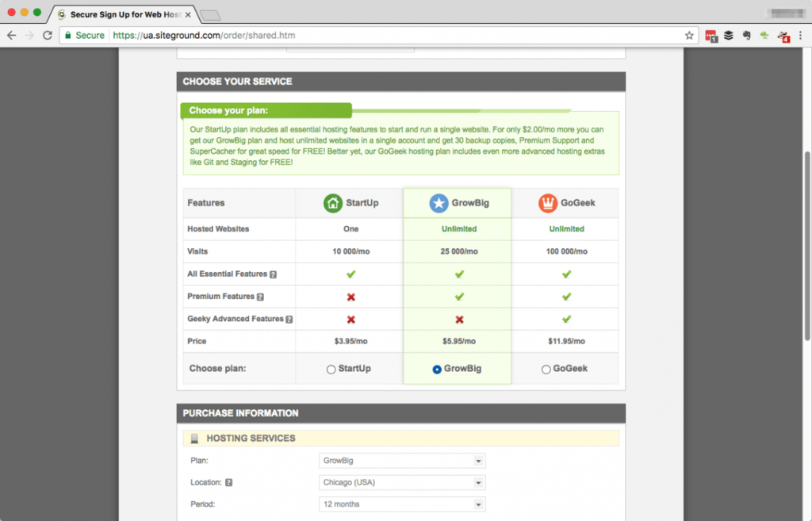Open the Evernote elephant extension
This screenshot has height=521, width=812.
coord(746,35)
